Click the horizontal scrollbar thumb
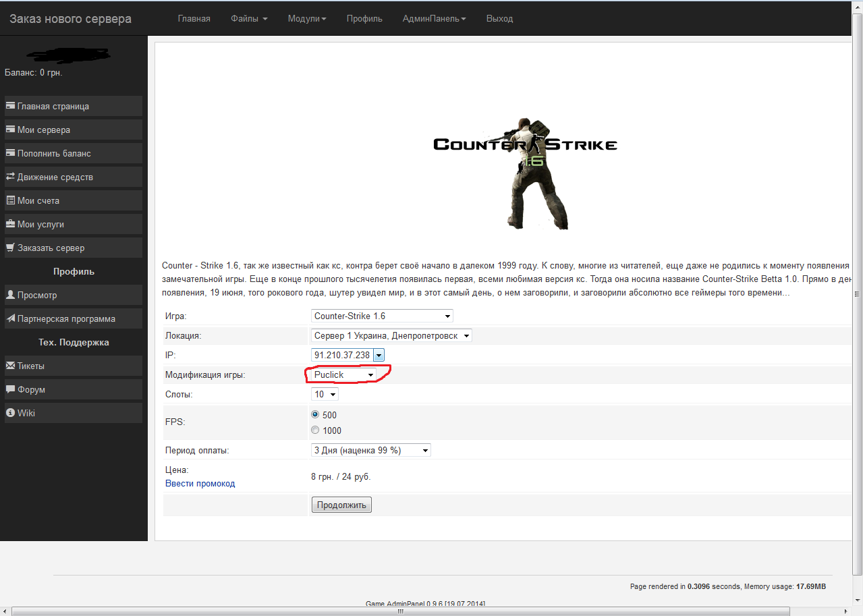This screenshot has height=616, width=863. click(400, 611)
